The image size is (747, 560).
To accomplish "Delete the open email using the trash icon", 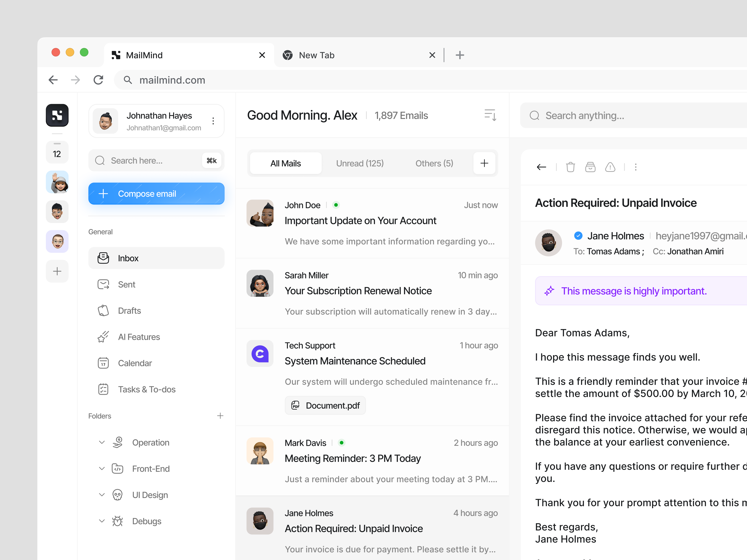I will pos(571,167).
